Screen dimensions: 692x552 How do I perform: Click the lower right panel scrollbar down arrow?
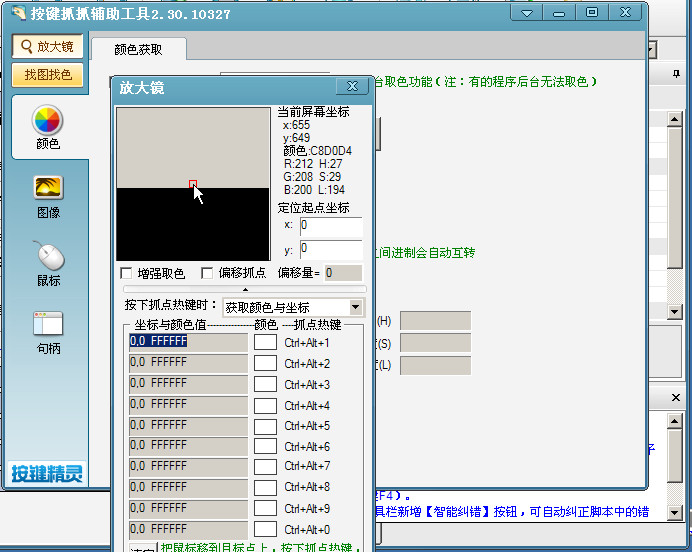(x=674, y=512)
